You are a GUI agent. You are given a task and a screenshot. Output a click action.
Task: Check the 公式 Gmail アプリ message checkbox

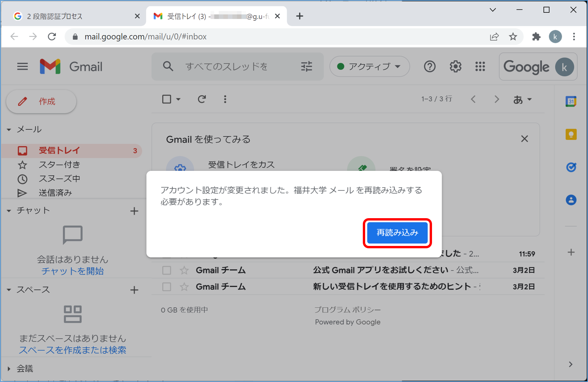tap(167, 270)
